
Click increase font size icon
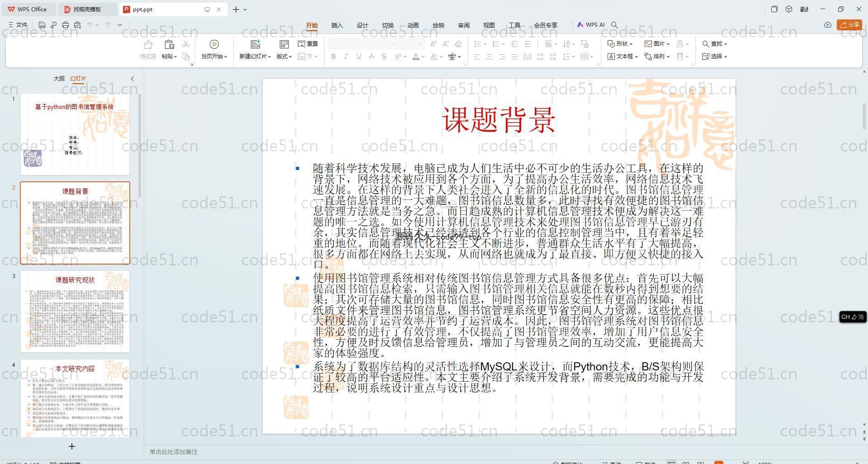pyautogui.click(x=433, y=44)
